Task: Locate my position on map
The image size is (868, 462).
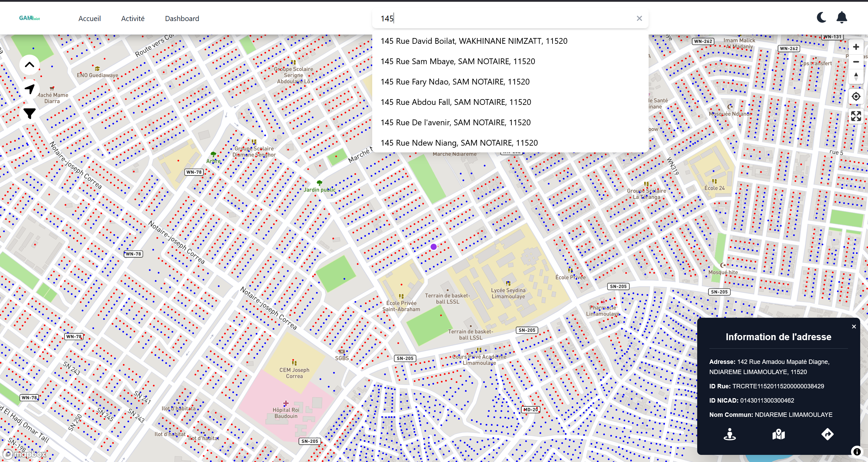Action: coord(856,96)
